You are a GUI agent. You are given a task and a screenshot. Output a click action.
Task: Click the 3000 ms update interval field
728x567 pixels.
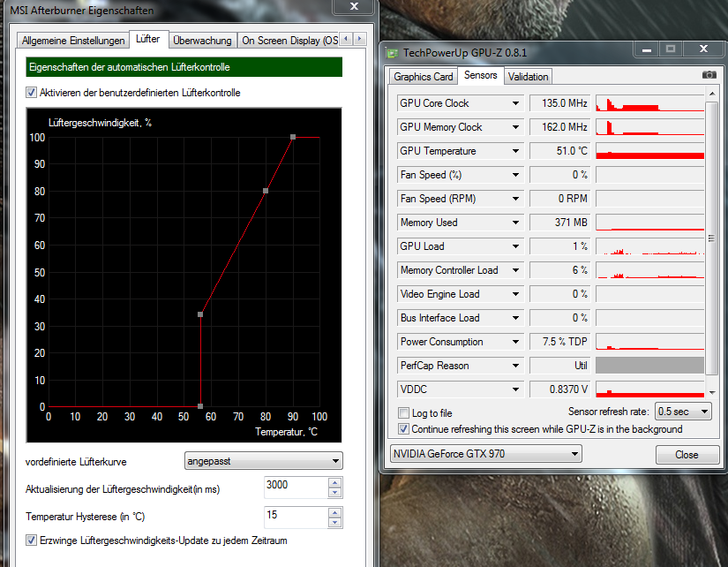click(296, 487)
